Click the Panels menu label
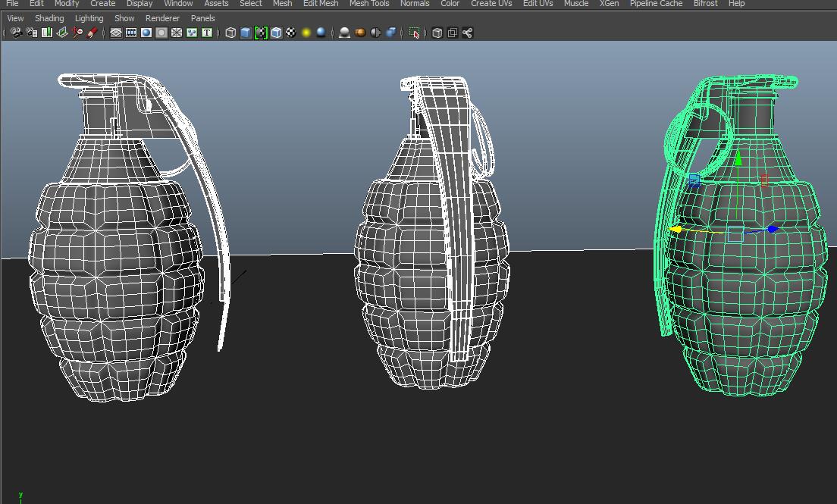Viewport: 837px width, 504px height. 202,18
